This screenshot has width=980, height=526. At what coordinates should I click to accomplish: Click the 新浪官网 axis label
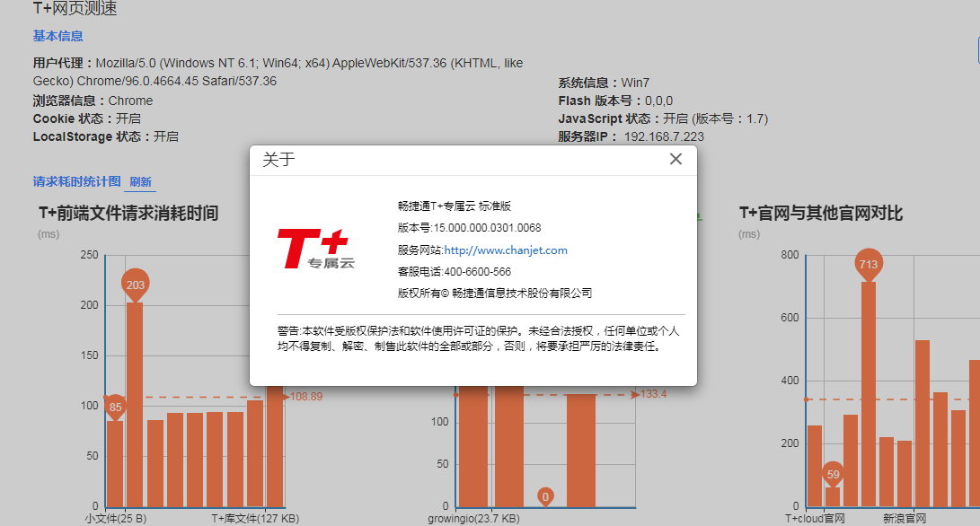click(905, 519)
